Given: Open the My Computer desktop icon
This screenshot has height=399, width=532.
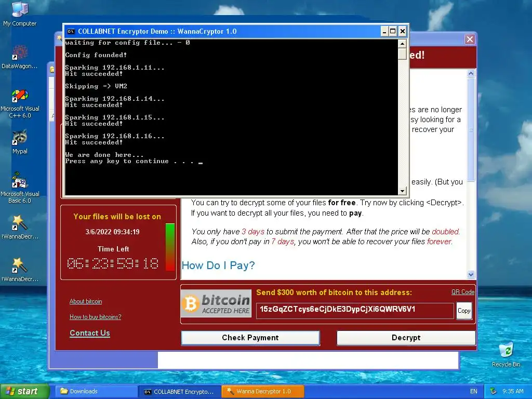Looking at the screenshot, I should click(20, 14).
